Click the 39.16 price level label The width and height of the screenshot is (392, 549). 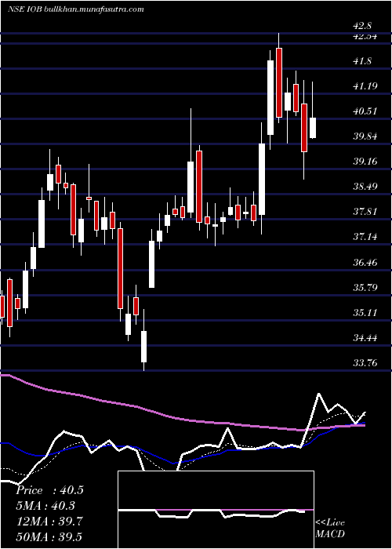tap(365, 162)
